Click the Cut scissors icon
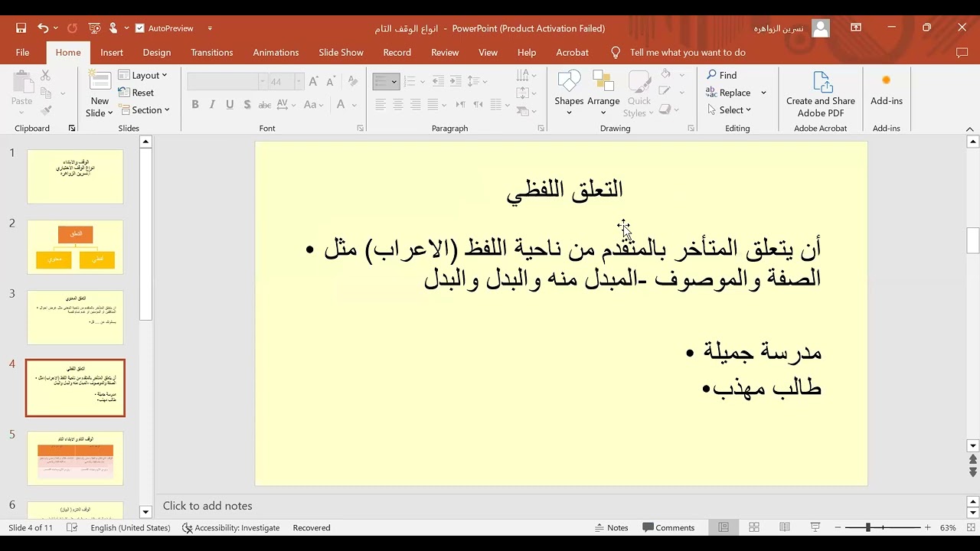 [x=45, y=75]
